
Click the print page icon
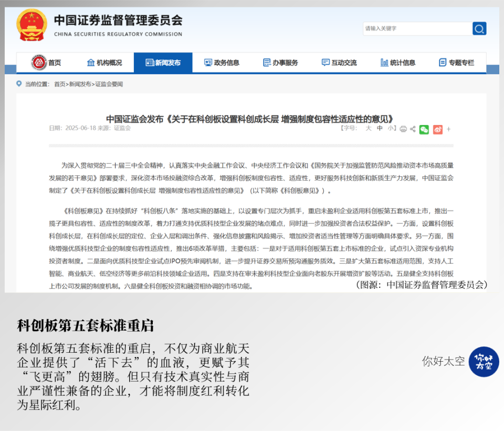[x=403, y=129]
